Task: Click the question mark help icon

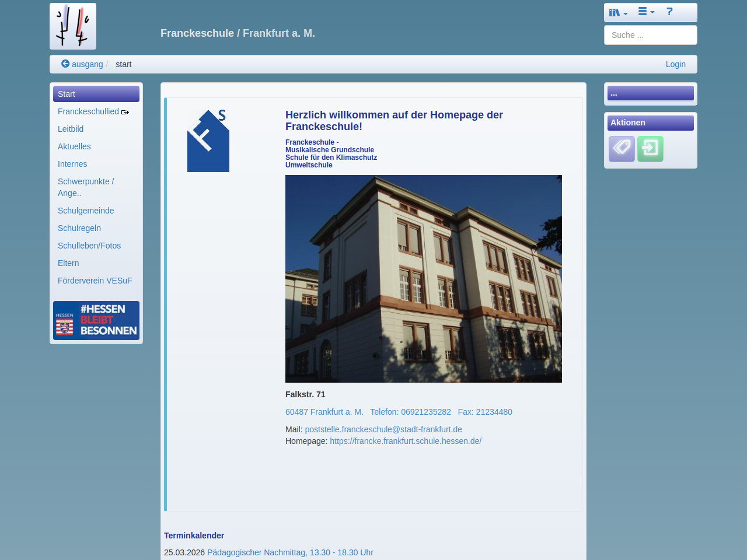Action: pos(669,12)
